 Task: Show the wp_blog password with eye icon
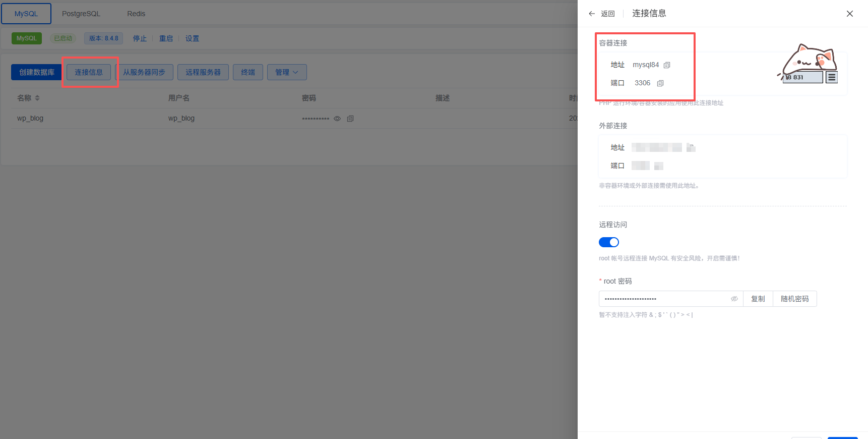(337, 119)
